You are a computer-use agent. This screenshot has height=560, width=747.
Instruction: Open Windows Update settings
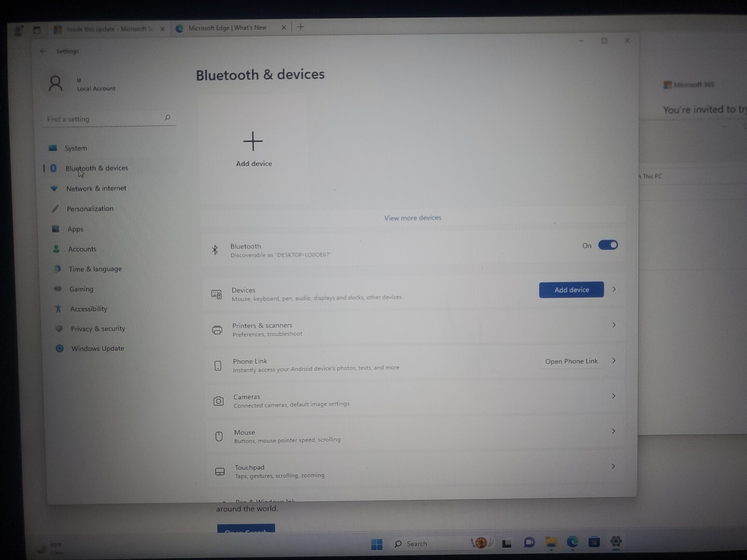[x=98, y=348]
